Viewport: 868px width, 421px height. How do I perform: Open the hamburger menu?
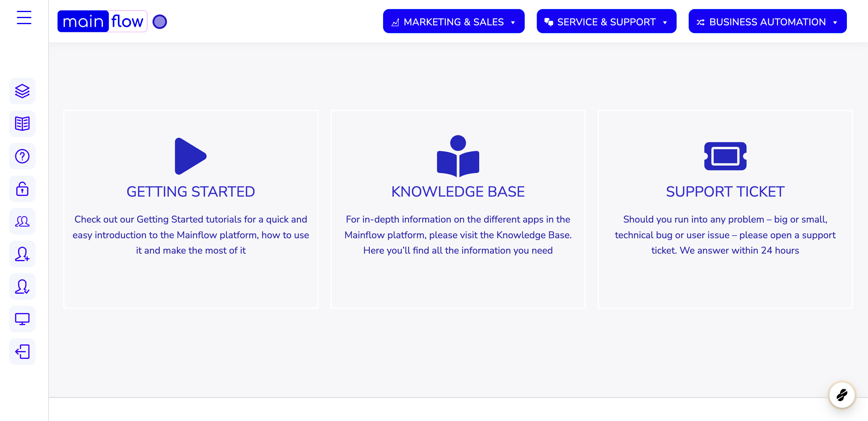(x=24, y=17)
